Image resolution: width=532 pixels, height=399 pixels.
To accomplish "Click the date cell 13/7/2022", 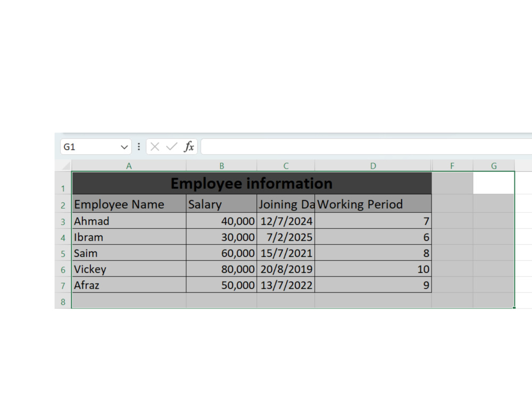I will click(286, 285).
